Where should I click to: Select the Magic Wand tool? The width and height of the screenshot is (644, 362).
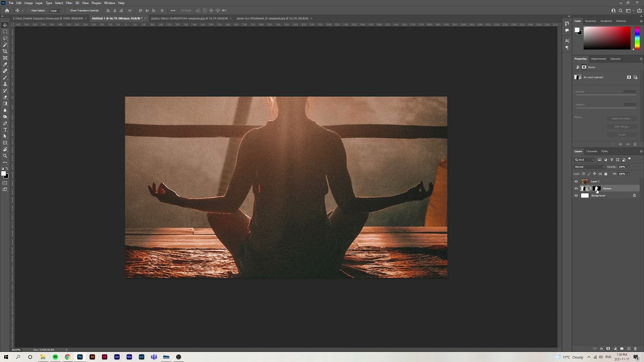5,44
